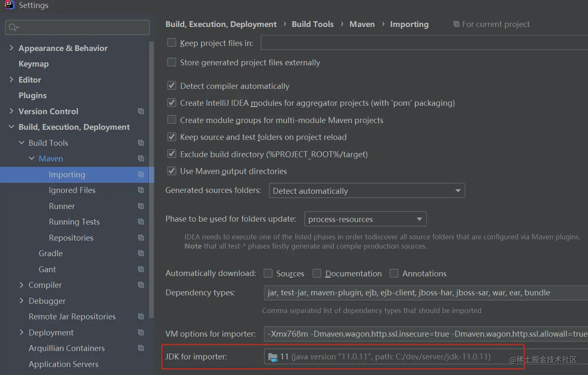Click the per-project icon next to Gradle
Image resolution: width=588 pixels, height=375 pixels.
pyautogui.click(x=141, y=253)
